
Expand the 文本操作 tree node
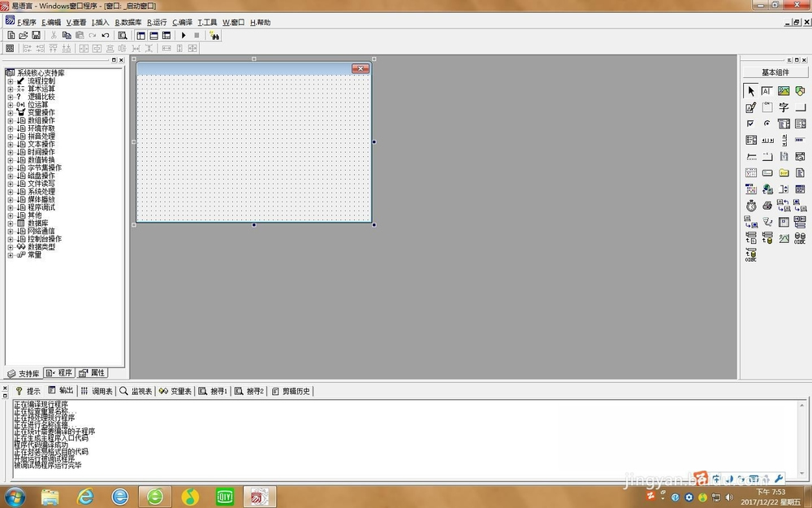click(x=11, y=144)
